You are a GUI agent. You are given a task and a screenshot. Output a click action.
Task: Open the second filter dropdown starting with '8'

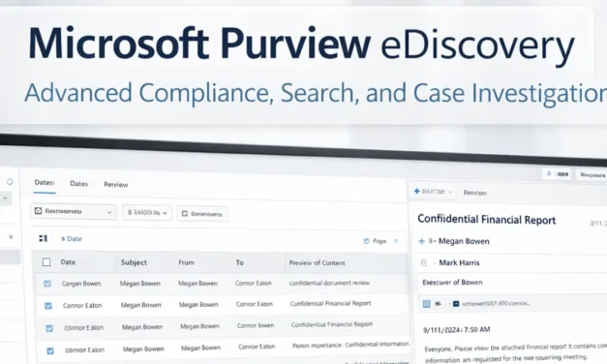click(147, 213)
